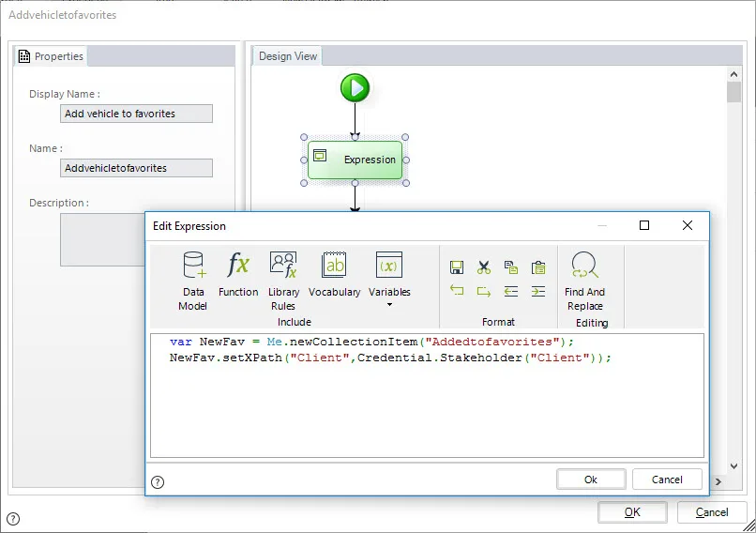Click the Properties tab
The height and width of the screenshot is (533, 756).
pos(51,56)
